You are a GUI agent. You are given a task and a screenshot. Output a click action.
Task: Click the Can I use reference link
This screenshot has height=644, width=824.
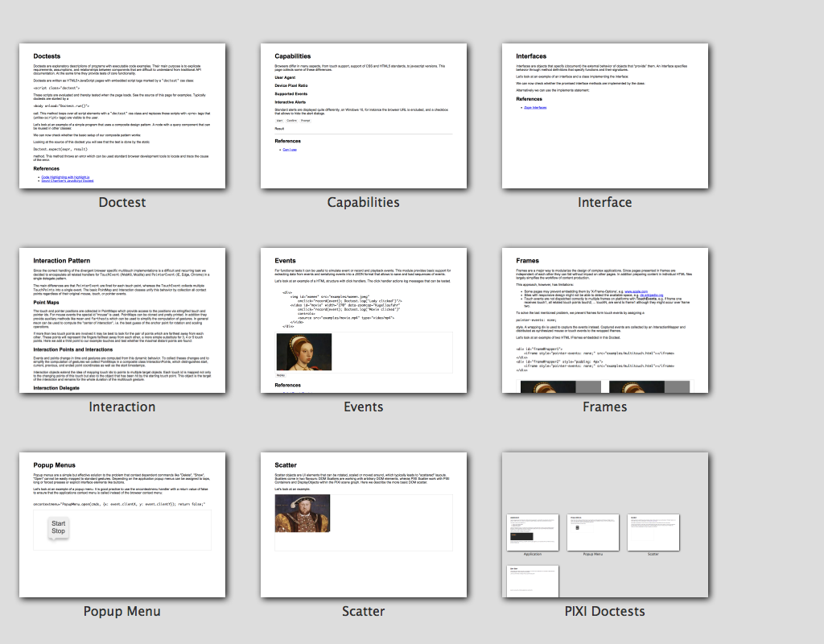click(289, 149)
